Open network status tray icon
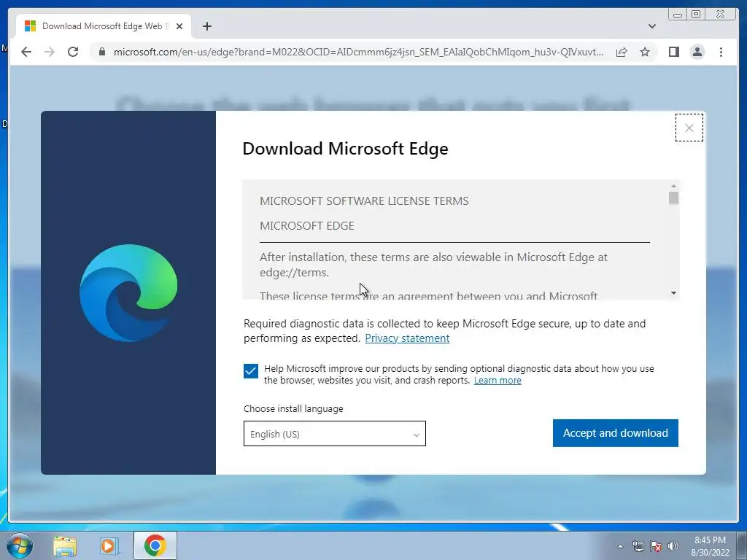Screen dimensions: 747x560 click(638, 546)
